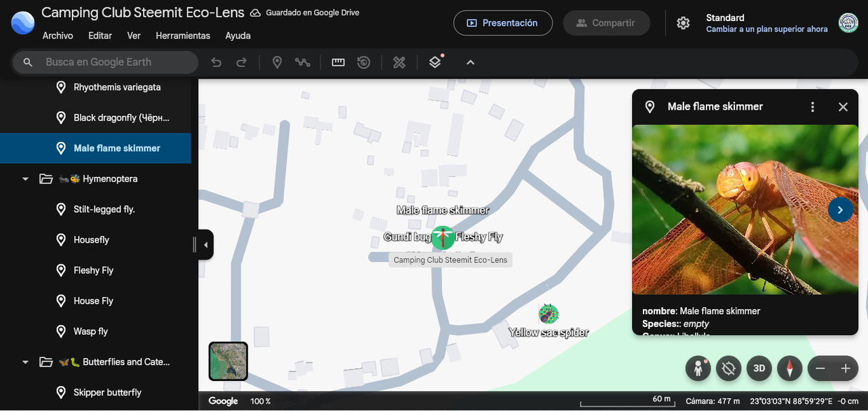Open the Ayuda menu
This screenshot has width=868, height=411.
[238, 35]
